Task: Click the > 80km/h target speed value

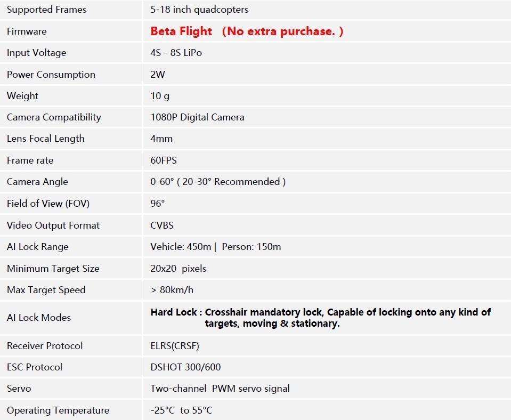Action: pos(172,290)
